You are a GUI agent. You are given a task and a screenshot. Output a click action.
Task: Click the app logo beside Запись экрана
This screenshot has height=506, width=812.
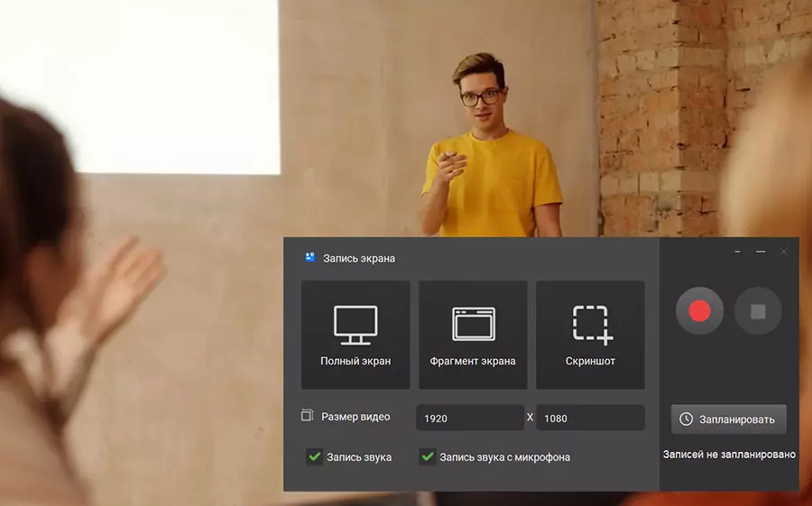[309, 258]
